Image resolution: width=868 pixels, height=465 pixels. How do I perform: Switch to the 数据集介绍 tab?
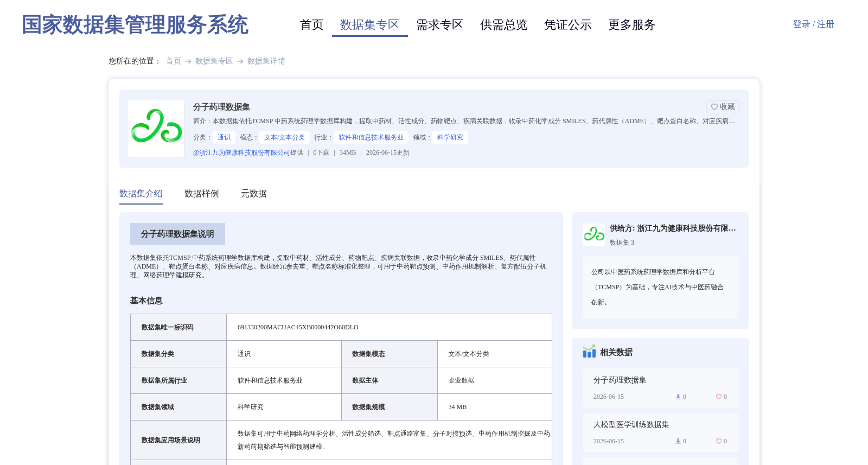[x=141, y=194]
